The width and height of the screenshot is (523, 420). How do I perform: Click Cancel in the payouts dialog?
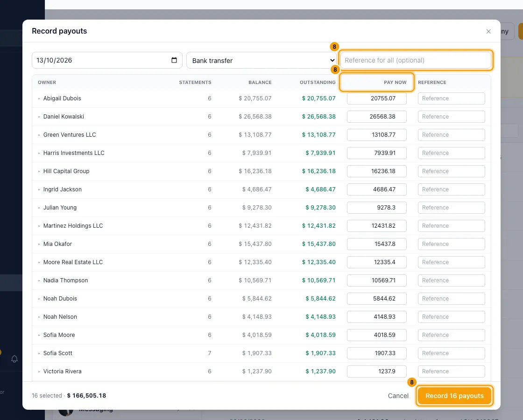[x=398, y=396]
